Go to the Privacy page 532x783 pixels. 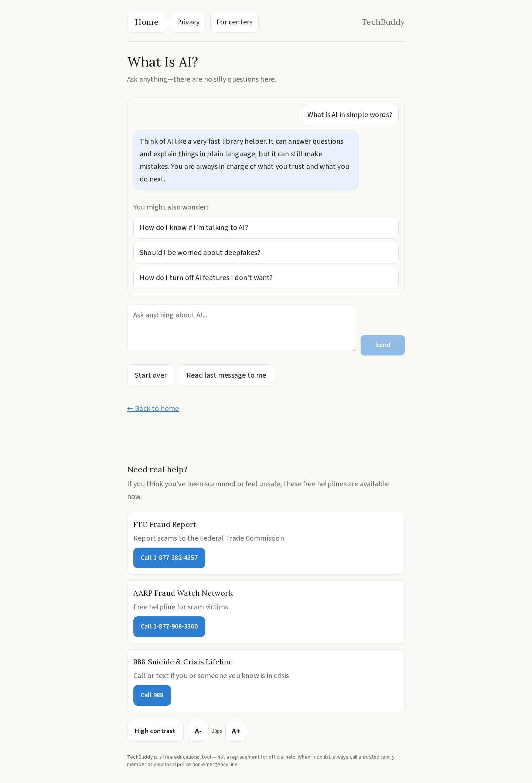(188, 22)
